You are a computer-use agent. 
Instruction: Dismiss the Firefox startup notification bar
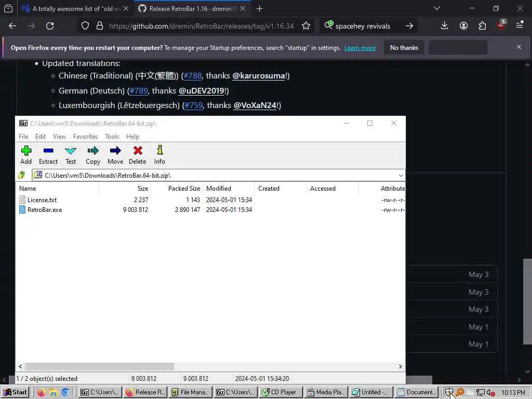(x=519, y=47)
